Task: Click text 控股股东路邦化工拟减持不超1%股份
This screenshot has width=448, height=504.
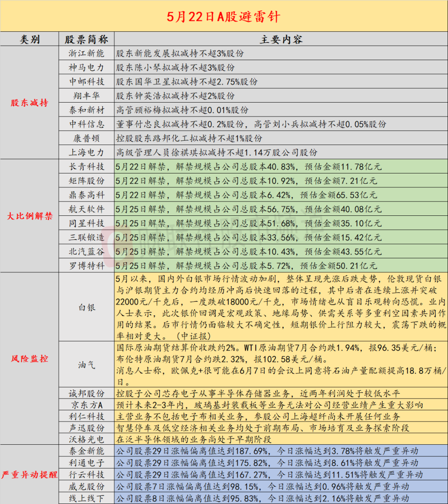Action: [189, 138]
